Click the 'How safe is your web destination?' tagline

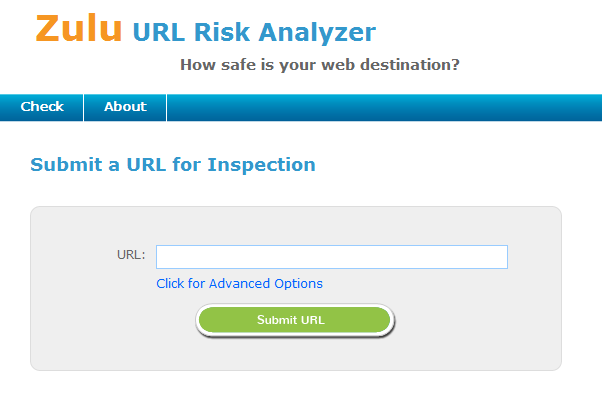pyautogui.click(x=319, y=65)
